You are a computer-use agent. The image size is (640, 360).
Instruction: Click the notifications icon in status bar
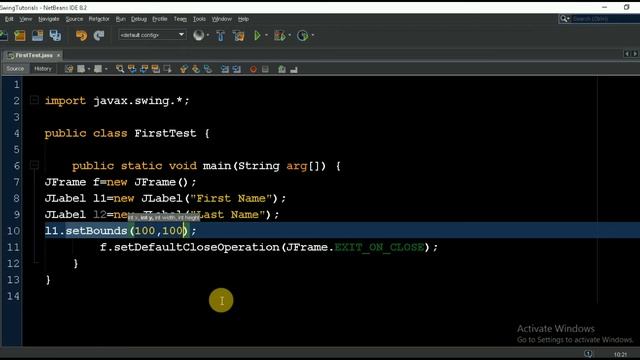point(588,353)
